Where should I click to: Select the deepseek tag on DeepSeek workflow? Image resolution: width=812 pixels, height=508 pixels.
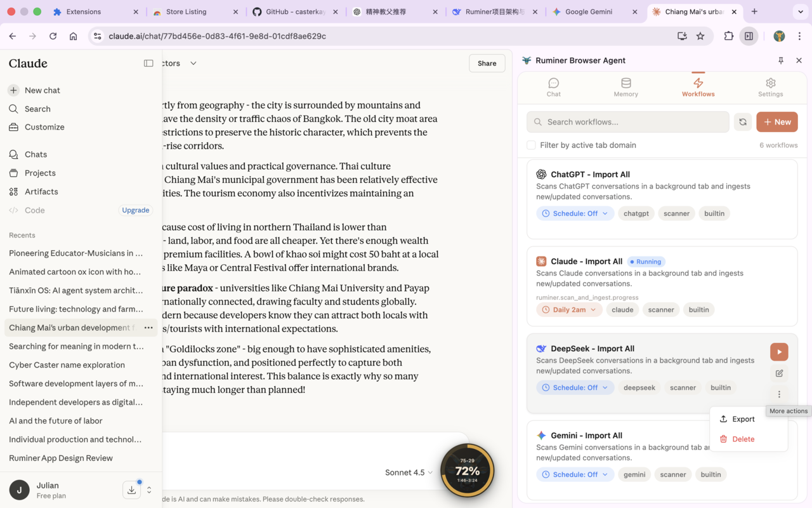pyautogui.click(x=639, y=387)
